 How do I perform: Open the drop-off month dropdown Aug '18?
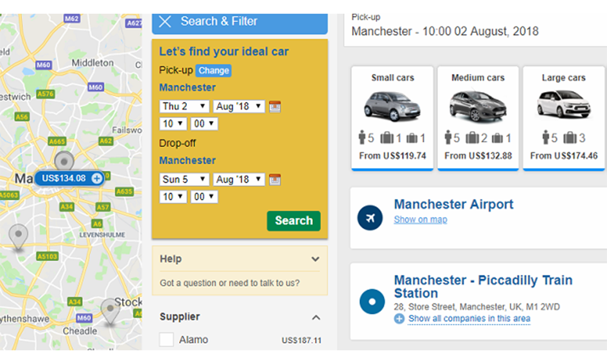[239, 180]
